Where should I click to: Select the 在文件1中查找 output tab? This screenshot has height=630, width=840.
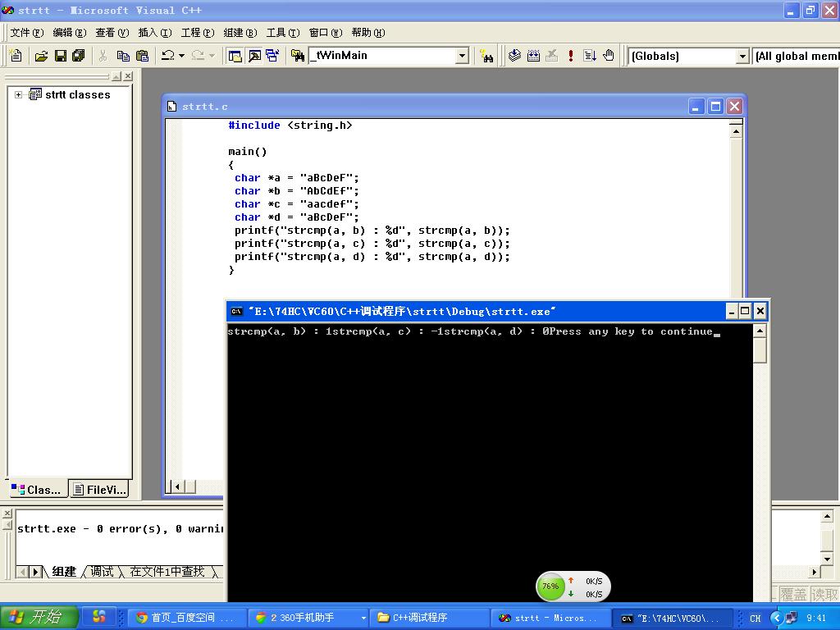tap(167, 572)
